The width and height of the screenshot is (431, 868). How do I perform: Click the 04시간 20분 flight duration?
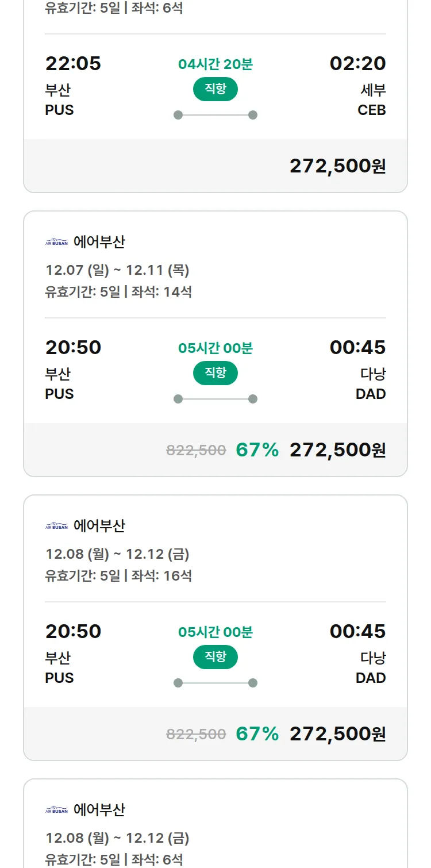click(x=215, y=64)
